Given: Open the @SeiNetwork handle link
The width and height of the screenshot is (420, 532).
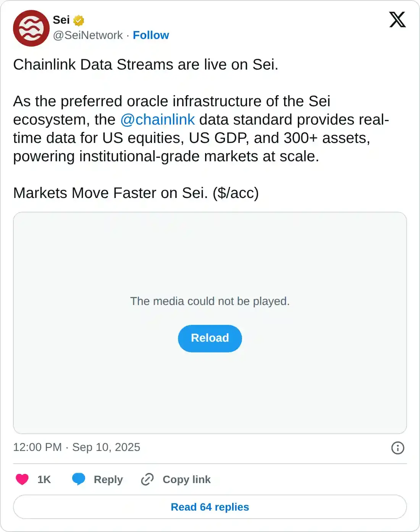Looking at the screenshot, I should pyautogui.click(x=88, y=35).
